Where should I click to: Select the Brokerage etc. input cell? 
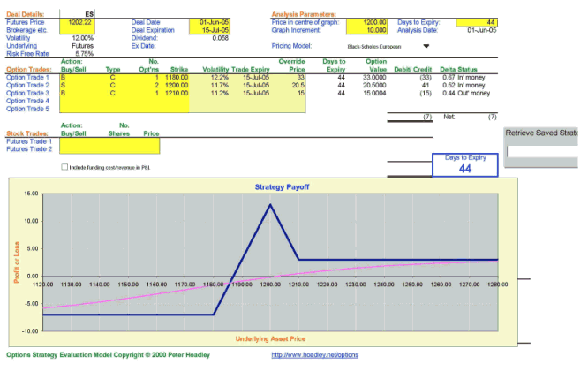[x=77, y=30]
